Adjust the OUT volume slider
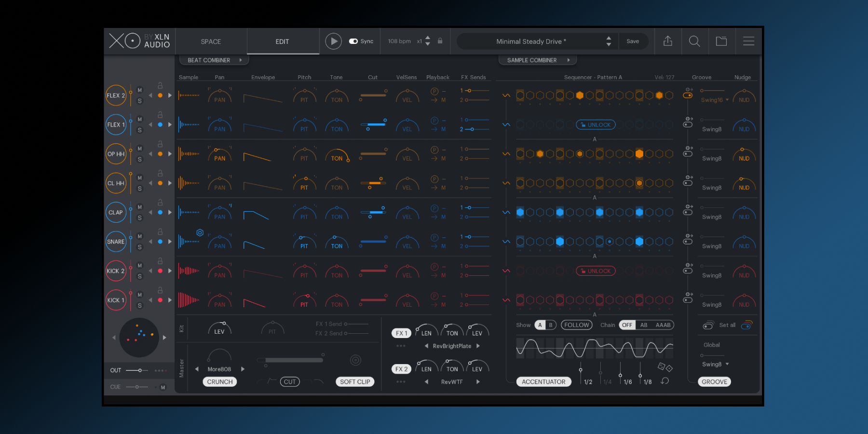The width and height of the screenshot is (868, 434). click(x=139, y=370)
